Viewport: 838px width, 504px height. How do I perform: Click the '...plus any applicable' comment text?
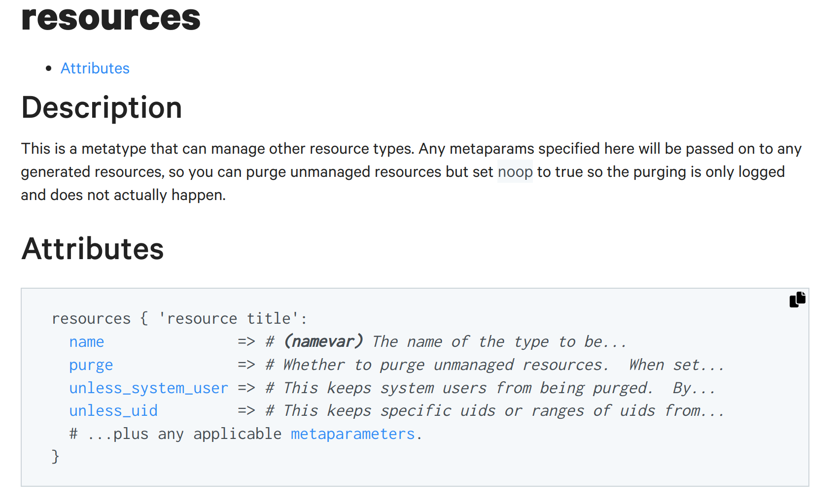pos(175,434)
